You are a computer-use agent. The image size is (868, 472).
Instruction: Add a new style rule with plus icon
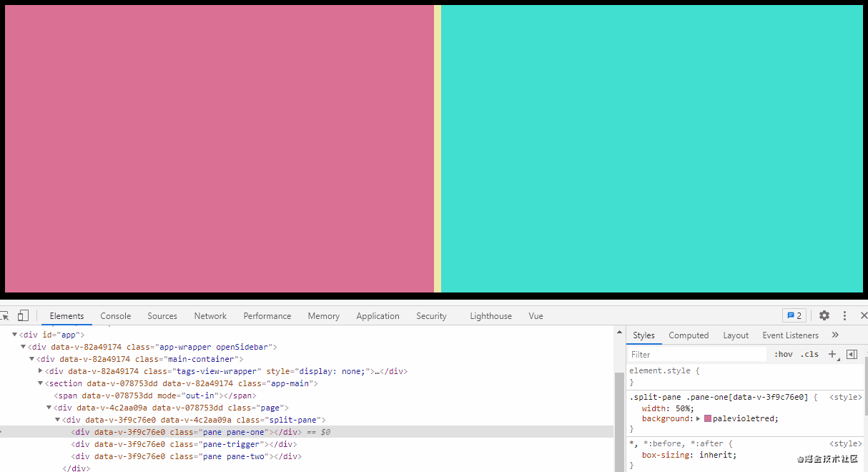832,354
